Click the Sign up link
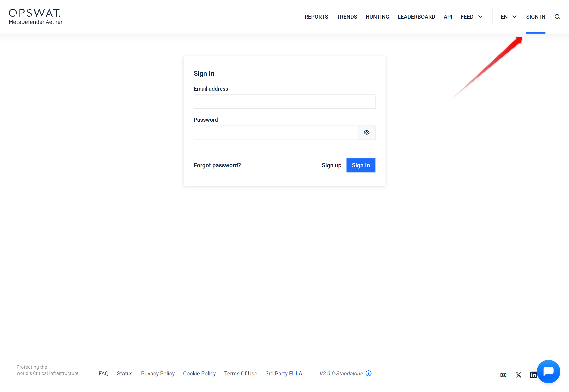 coord(331,165)
